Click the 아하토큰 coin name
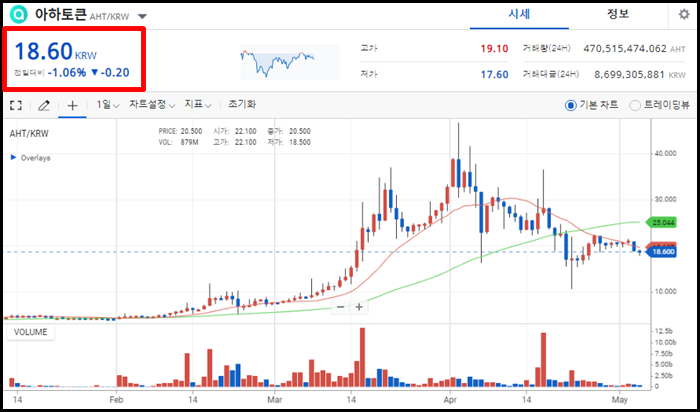The height and width of the screenshot is (412, 700). pos(60,15)
